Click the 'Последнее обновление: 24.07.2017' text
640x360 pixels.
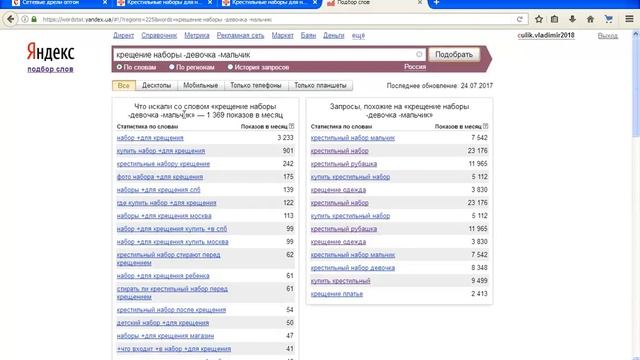(x=440, y=86)
